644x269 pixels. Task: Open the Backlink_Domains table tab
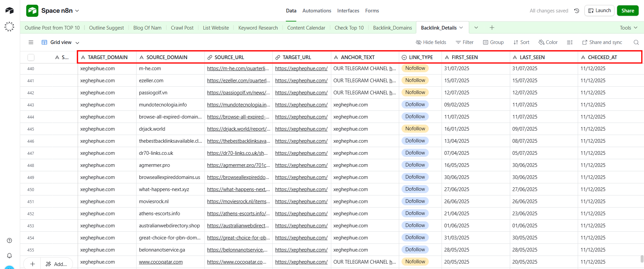click(x=392, y=28)
